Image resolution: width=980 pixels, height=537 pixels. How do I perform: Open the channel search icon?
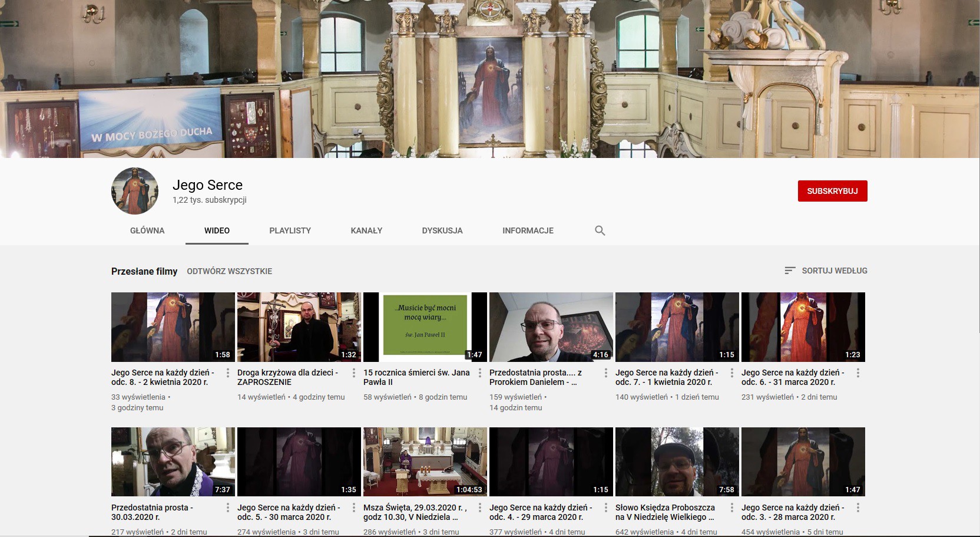coord(600,230)
